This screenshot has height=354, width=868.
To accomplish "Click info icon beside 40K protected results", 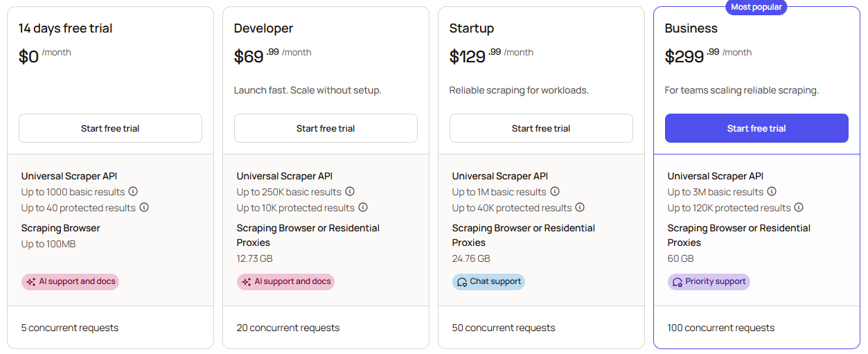I will 580,208.
